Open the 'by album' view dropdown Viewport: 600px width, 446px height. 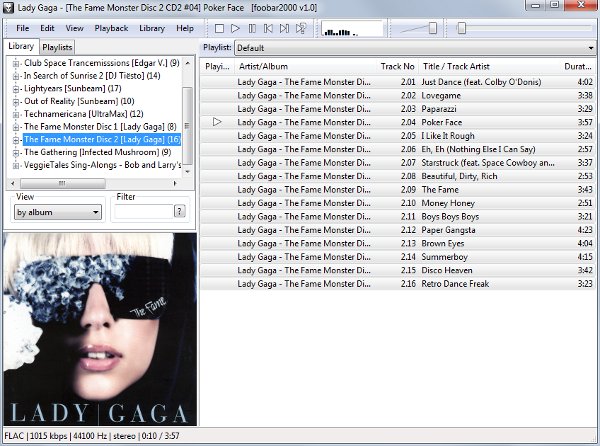tap(58, 212)
